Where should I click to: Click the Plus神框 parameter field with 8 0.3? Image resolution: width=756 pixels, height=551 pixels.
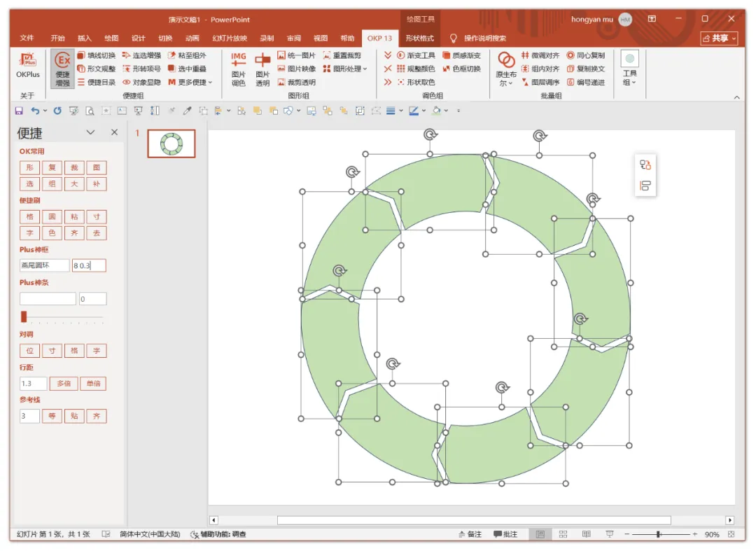point(89,265)
